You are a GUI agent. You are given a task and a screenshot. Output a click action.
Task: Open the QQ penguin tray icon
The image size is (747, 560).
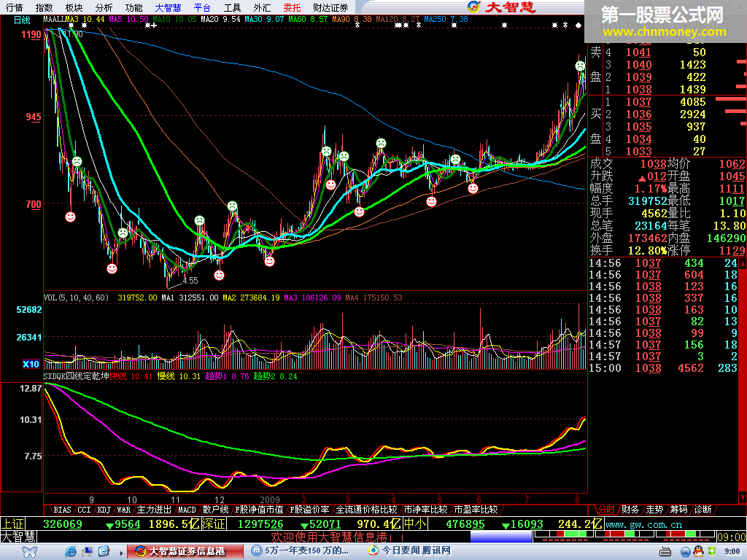click(x=698, y=551)
